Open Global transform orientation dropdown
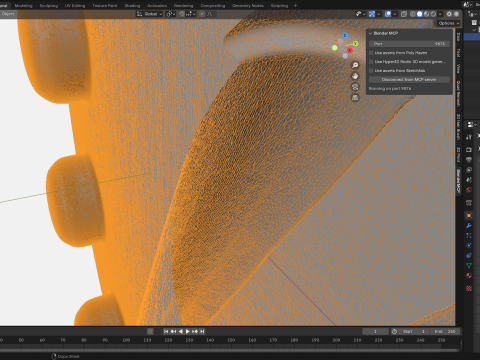The height and width of the screenshot is (360, 480). (149, 14)
